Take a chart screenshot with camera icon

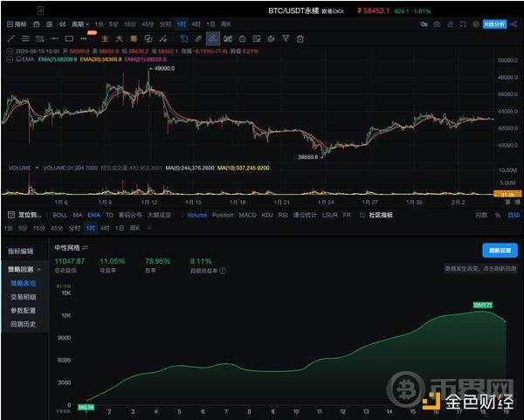pyautogui.click(x=437, y=24)
